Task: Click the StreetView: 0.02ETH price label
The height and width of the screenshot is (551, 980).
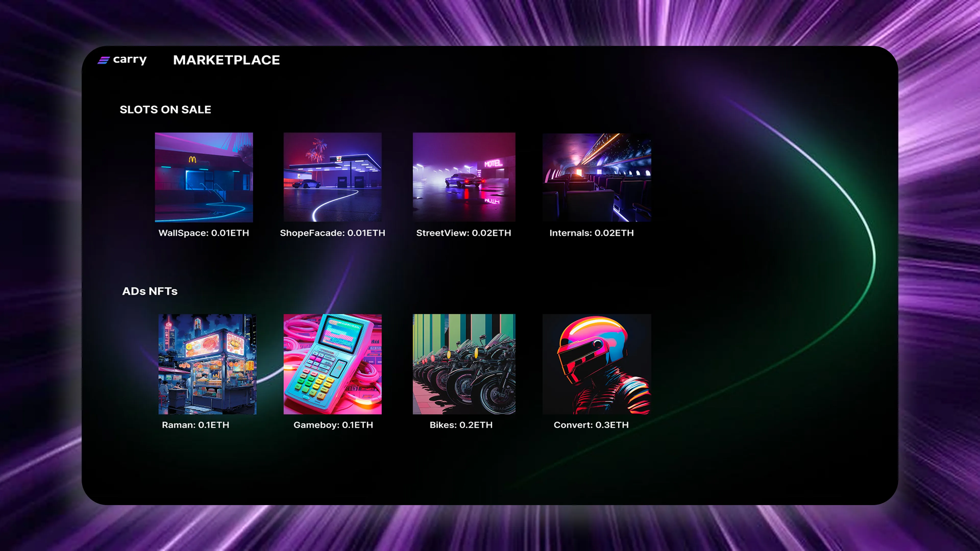Action: pos(463,233)
